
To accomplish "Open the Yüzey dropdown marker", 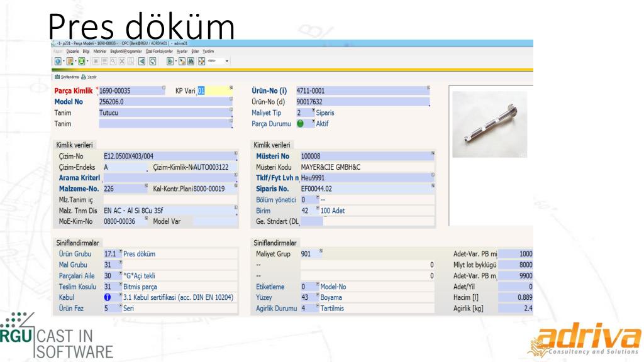I will coord(318,295).
